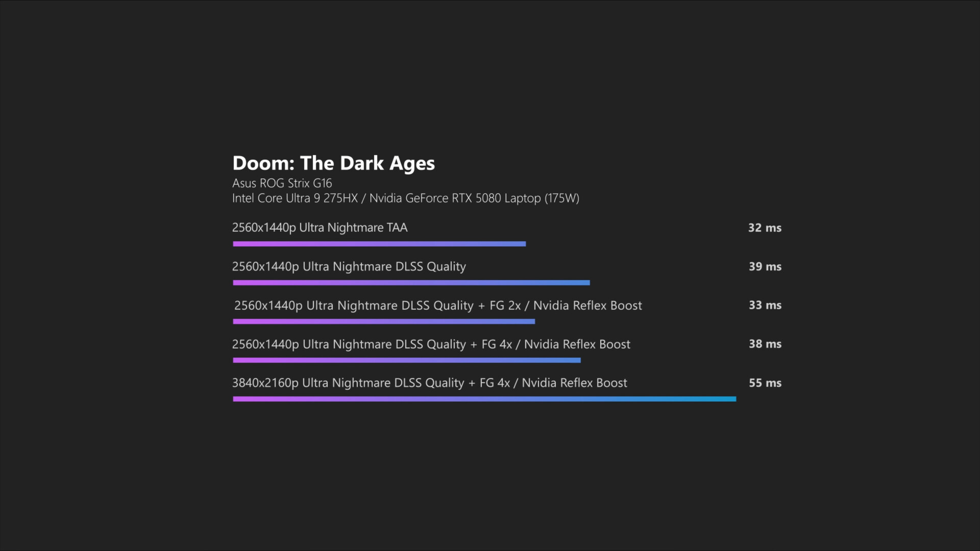Select the 1440p FG 2x Reflex Boost label
Screen dimensions: 980x551
click(437, 306)
